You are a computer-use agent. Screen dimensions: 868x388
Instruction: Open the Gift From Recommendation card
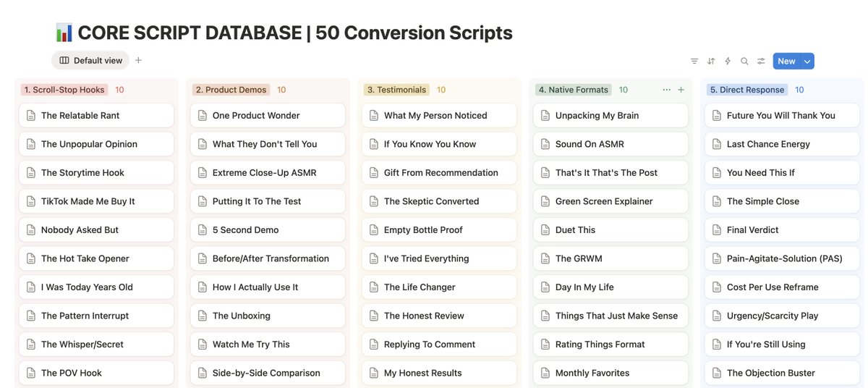[439, 173]
